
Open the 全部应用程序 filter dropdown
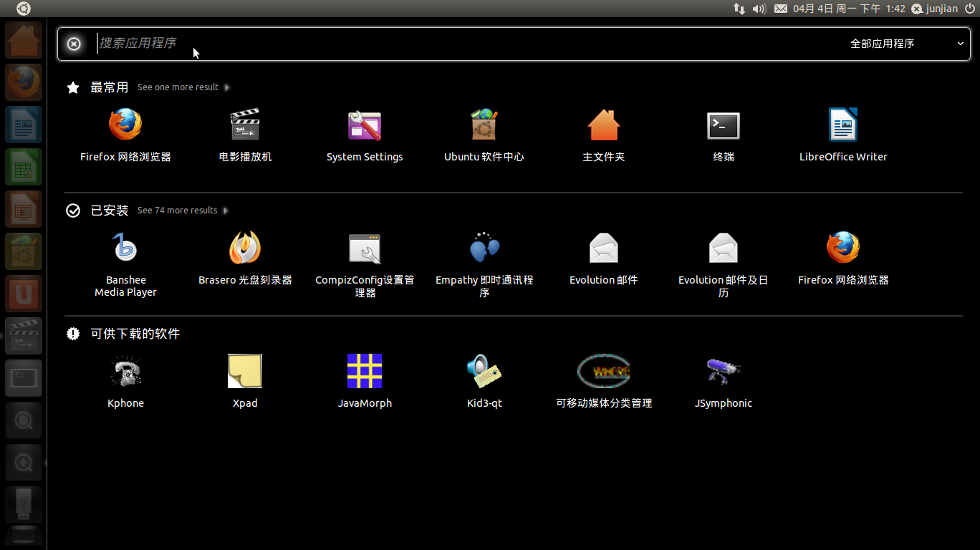906,44
